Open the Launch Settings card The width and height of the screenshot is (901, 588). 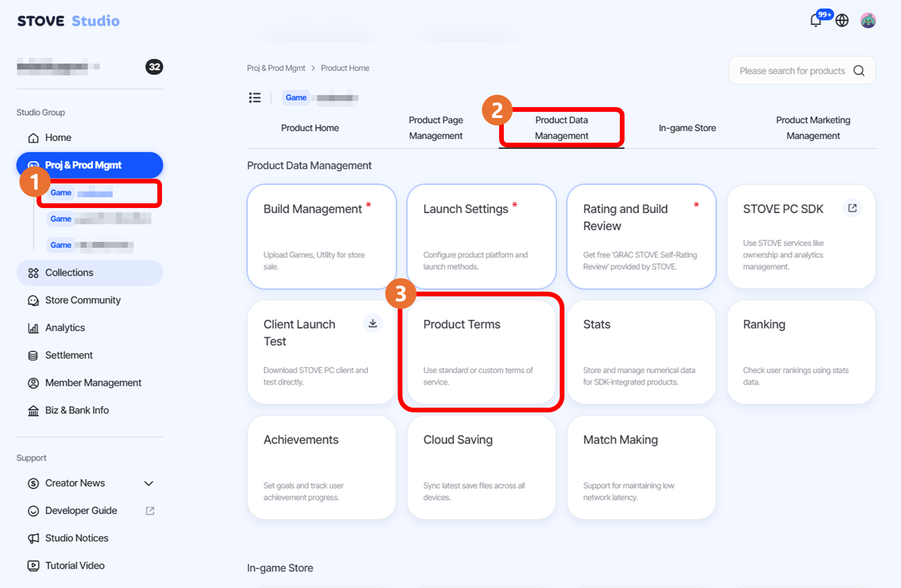[481, 236]
